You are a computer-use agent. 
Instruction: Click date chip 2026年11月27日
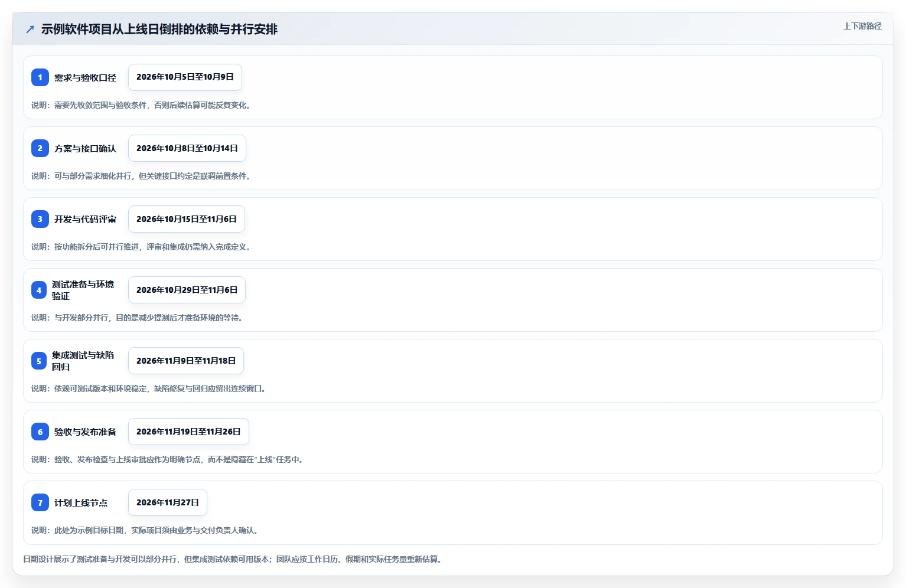pyautogui.click(x=168, y=502)
